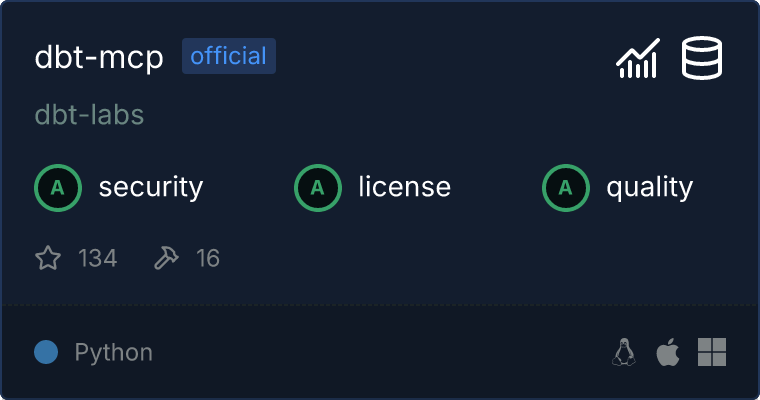Open the dbt-labs author link
760x400 pixels.
point(89,115)
